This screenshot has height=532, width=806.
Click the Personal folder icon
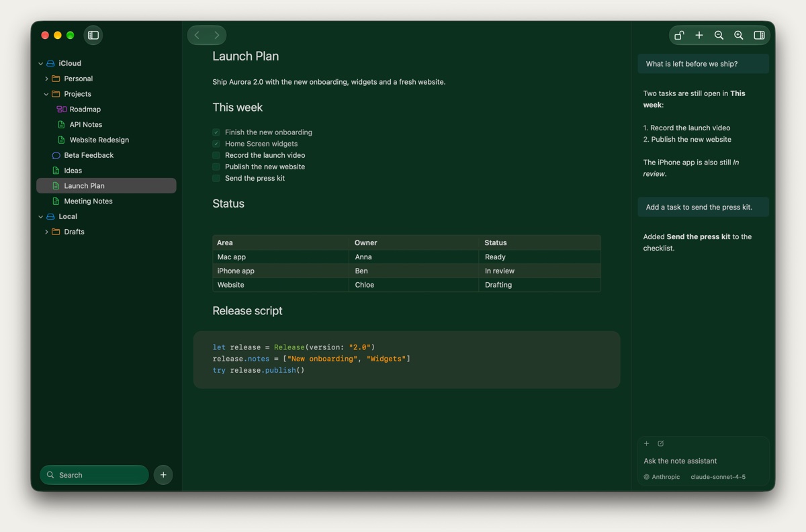click(56, 79)
